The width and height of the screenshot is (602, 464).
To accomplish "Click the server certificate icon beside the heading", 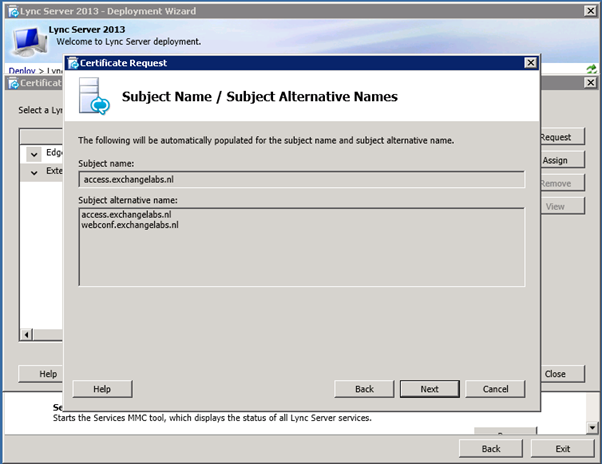I will pyautogui.click(x=94, y=98).
